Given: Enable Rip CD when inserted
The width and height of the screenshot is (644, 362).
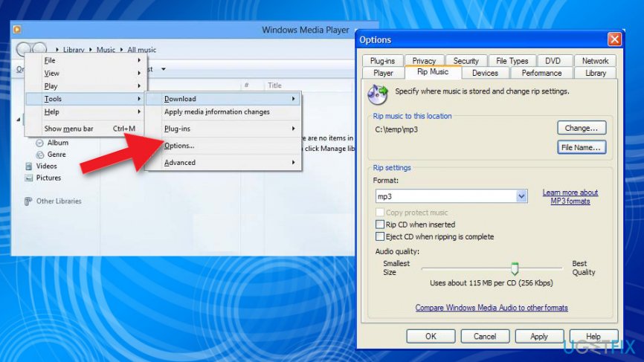Looking at the screenshot, I should pos(380,224).
